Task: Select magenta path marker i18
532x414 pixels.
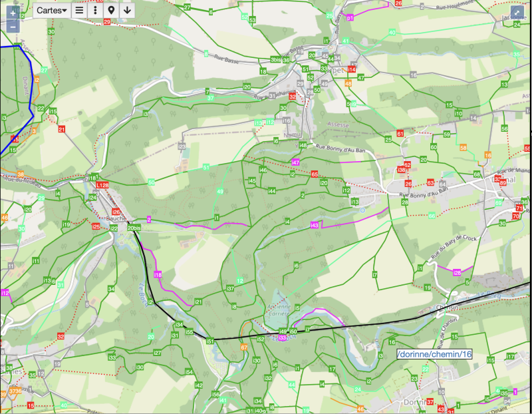Action: [158, 274]
